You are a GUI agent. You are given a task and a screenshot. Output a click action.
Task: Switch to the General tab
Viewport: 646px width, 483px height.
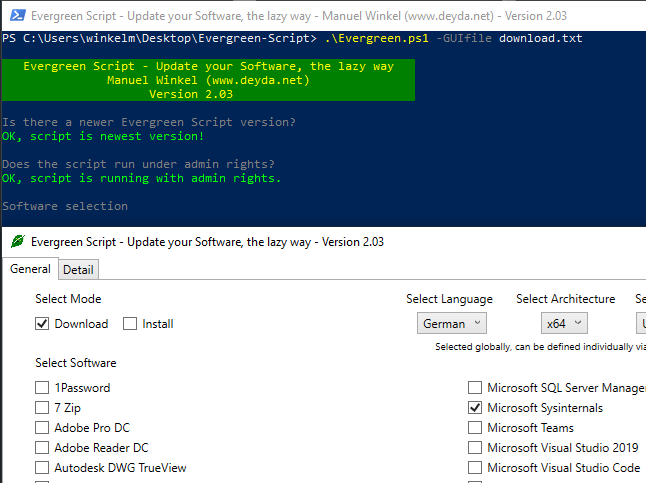(x=30, y=269)
